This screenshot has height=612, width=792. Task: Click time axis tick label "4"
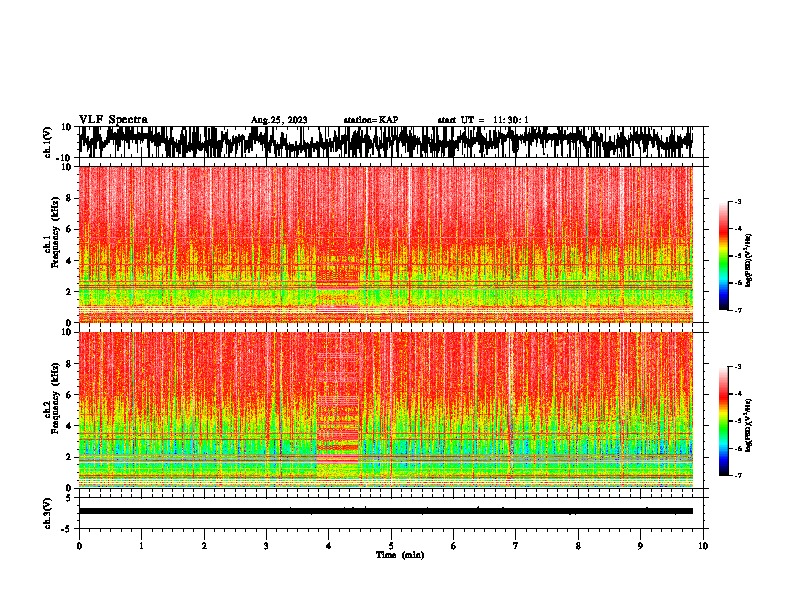click(329, 546)
